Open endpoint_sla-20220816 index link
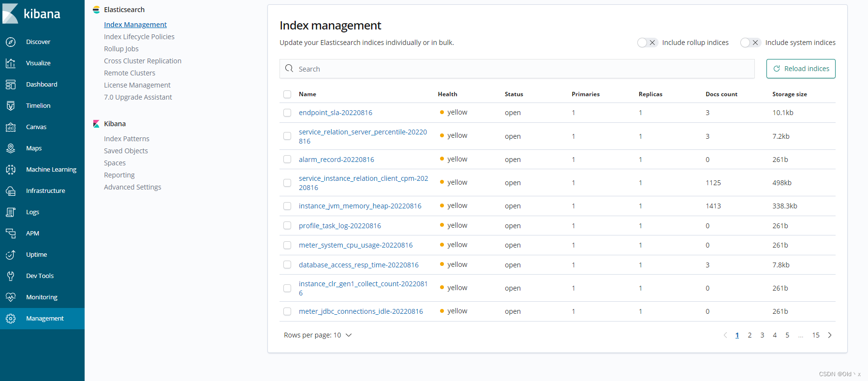 pyautogui.click(x=336, y=113)
